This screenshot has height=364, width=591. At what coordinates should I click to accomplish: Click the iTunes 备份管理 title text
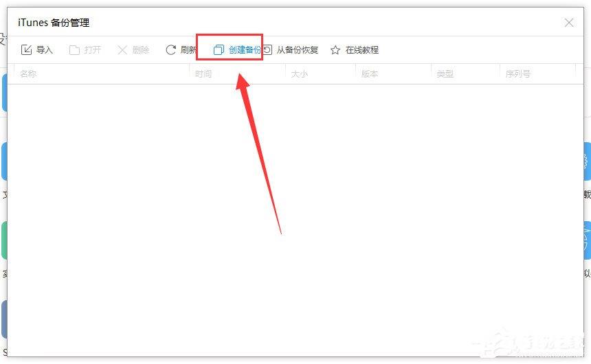coord(54,23)
